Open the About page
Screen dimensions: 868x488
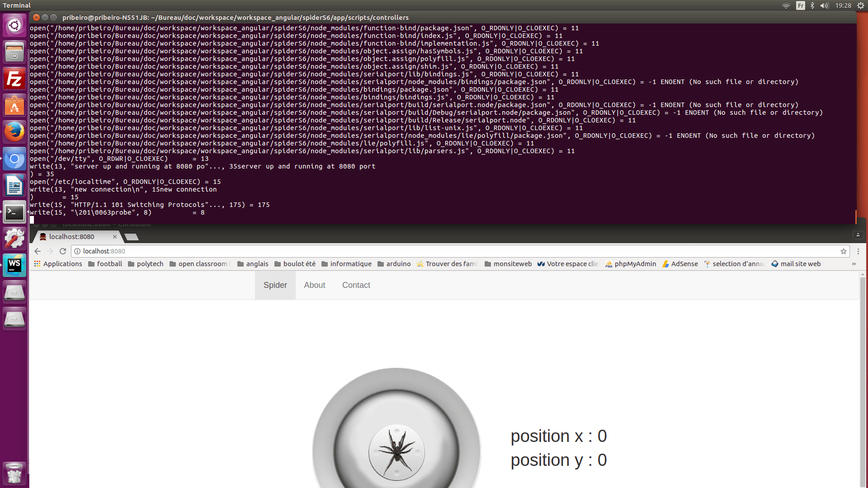point(315,285)
